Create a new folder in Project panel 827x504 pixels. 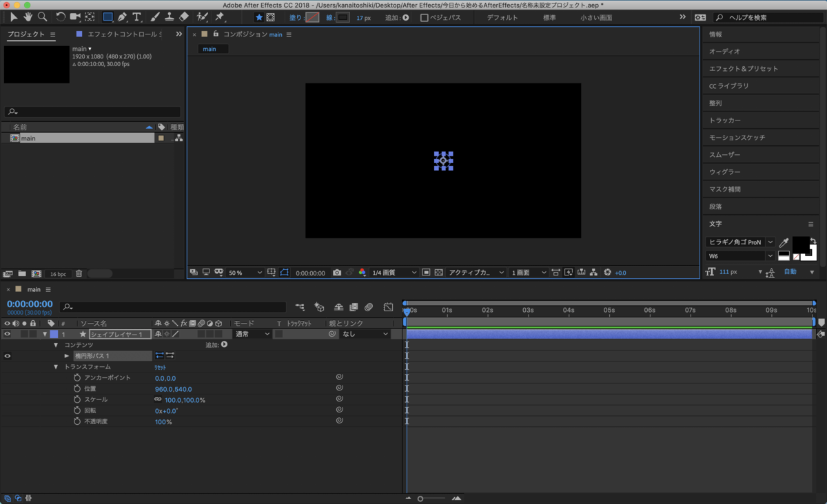(22, 273)
